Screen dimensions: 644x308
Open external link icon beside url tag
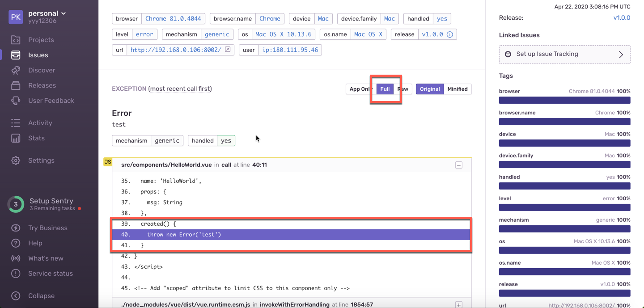click(x=228, y=50)
